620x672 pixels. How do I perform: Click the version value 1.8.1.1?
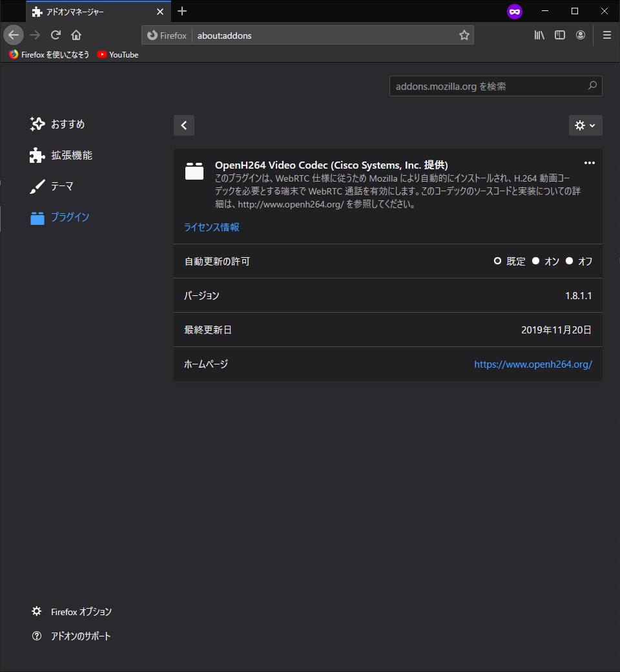[x=579, y=296]
